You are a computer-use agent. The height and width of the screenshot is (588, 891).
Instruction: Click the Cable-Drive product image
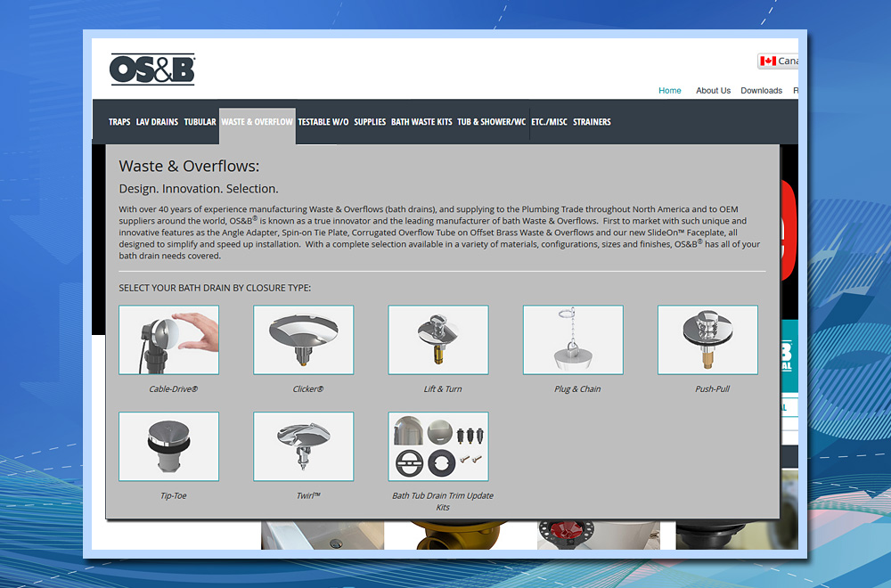pyautogui.click(x=168, y=339)
